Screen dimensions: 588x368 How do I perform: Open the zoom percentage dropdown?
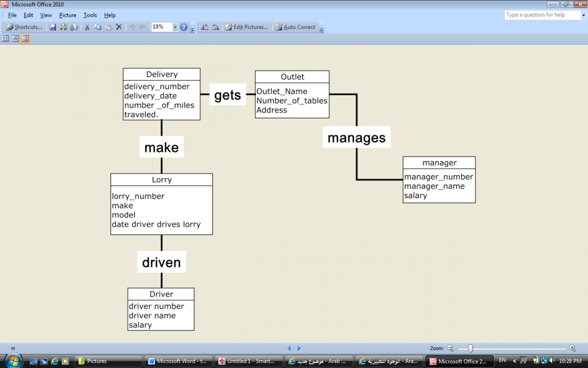(175, 27)
